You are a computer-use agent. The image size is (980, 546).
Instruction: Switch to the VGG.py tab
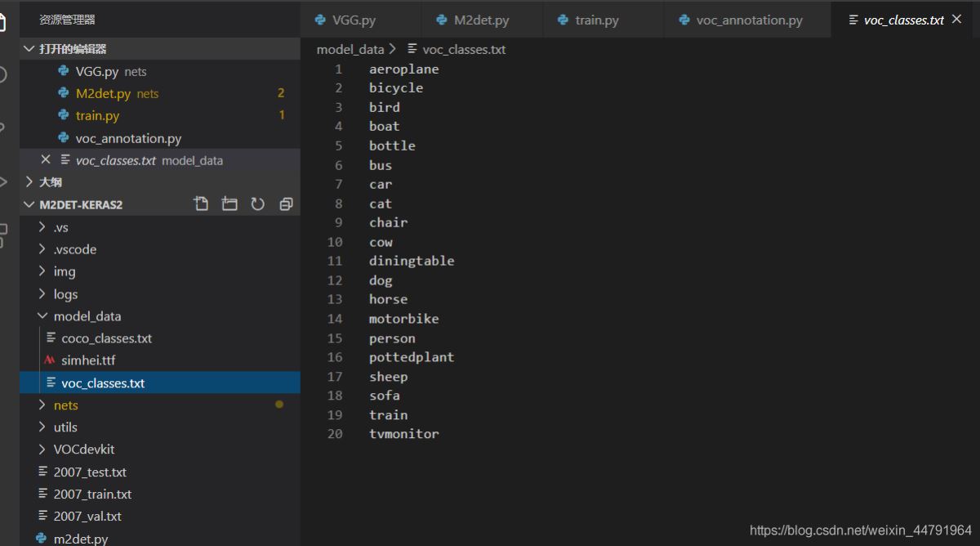point(354,20)
